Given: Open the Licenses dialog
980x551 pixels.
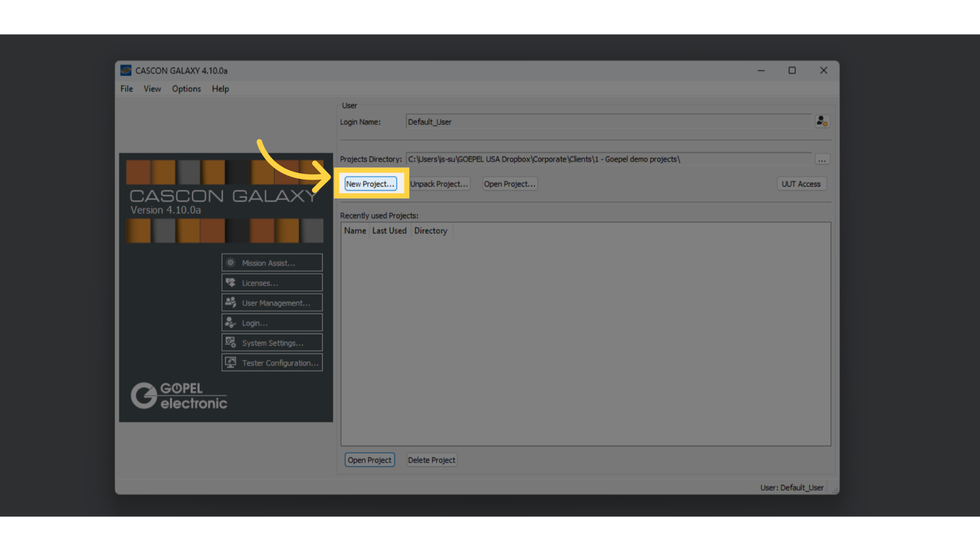Looking at the screenshot, I should coord(272,283).
